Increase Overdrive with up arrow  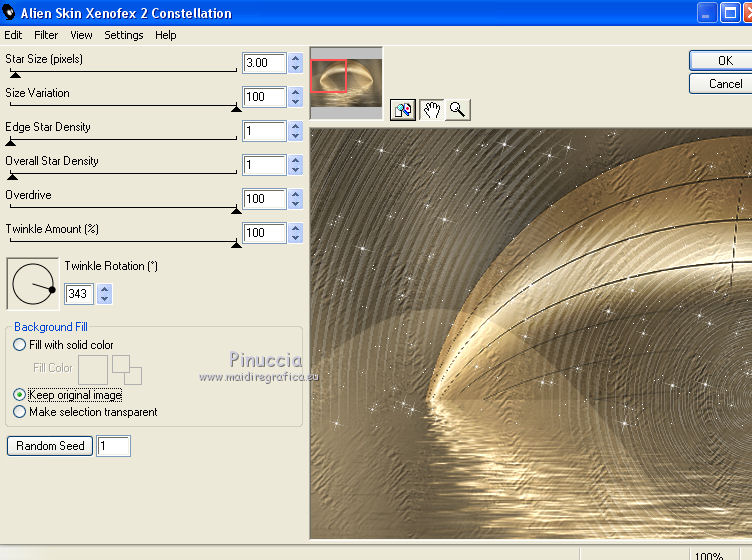tap(296, 194)
